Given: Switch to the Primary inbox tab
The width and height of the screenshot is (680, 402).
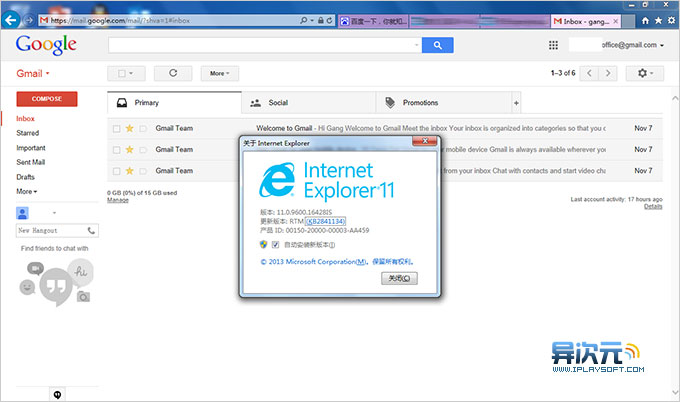Looking at the screenshot, I should 174,103.
